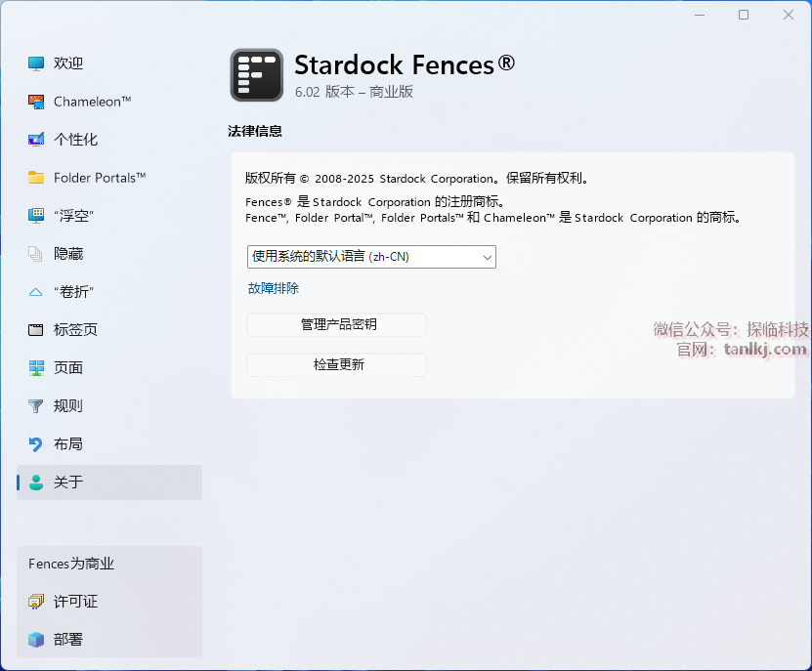812x671 pixels.
Task: Click the 布局 blue undo arrow icon
Action: click(36, 443)
